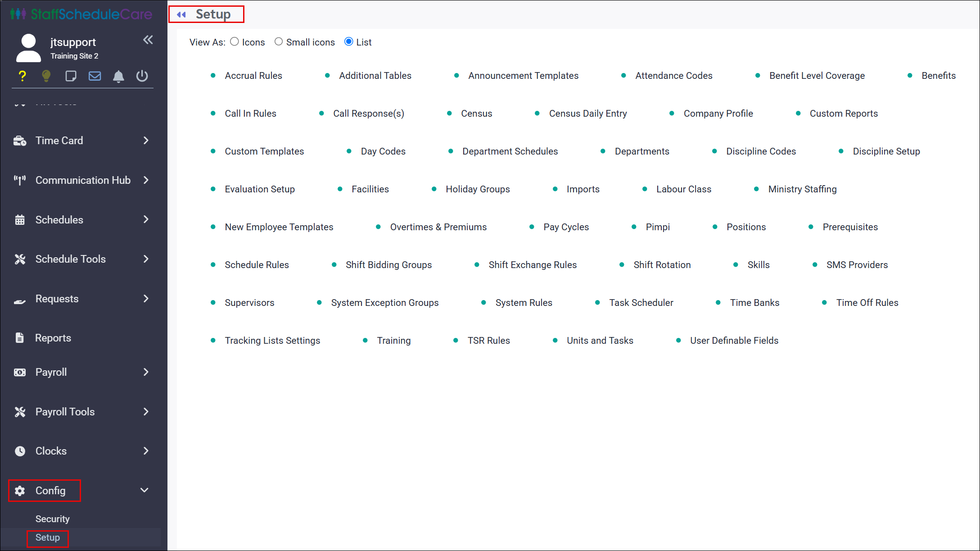Open the mail envelope icon
The height and width of the screenshot is (551, 980).
click(x=95, y=76)
